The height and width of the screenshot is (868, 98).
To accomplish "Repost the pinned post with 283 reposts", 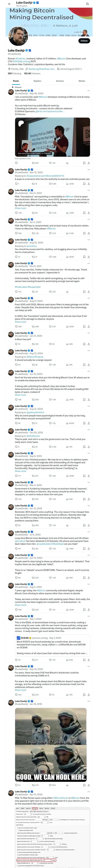I will [x=35, y=163].
